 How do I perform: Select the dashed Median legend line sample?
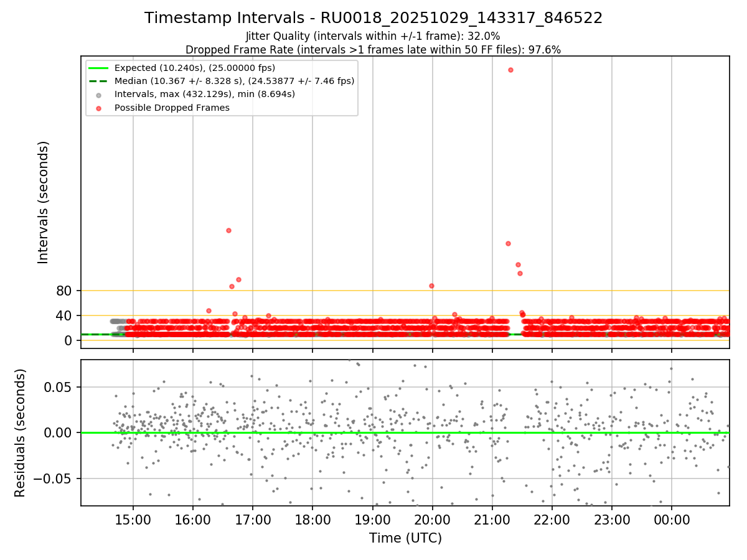pos(98,81)
